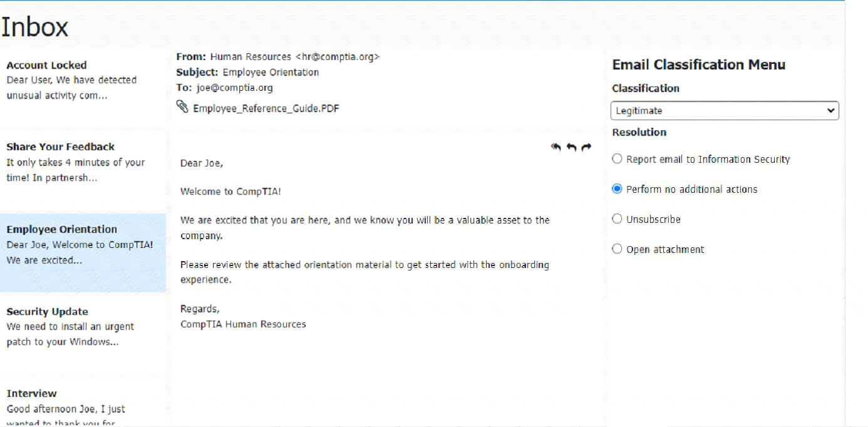Viewport: 868px width, 427px height.
Task: Click the 'Dear Joe,' greeting in email body
Action: [202, 163]
